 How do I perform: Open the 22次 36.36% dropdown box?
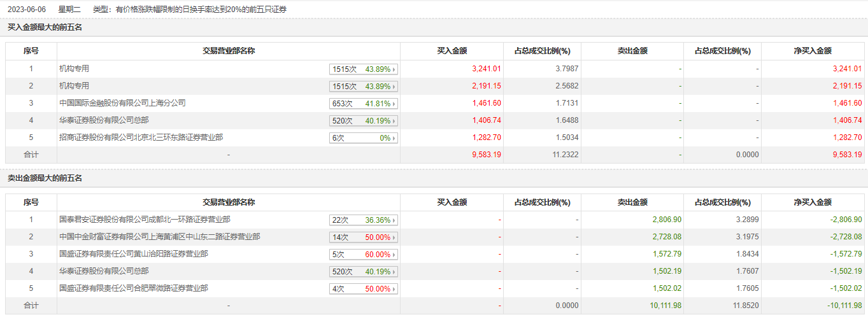pos(364,220)
